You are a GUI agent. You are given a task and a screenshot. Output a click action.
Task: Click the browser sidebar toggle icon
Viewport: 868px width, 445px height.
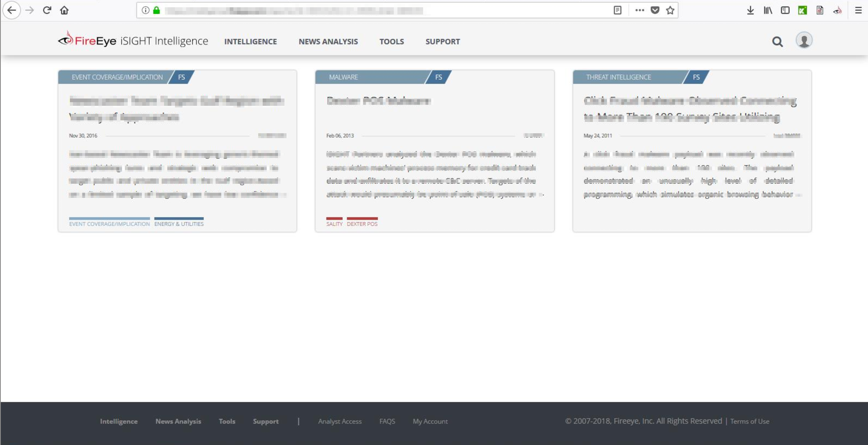(786, 10)
